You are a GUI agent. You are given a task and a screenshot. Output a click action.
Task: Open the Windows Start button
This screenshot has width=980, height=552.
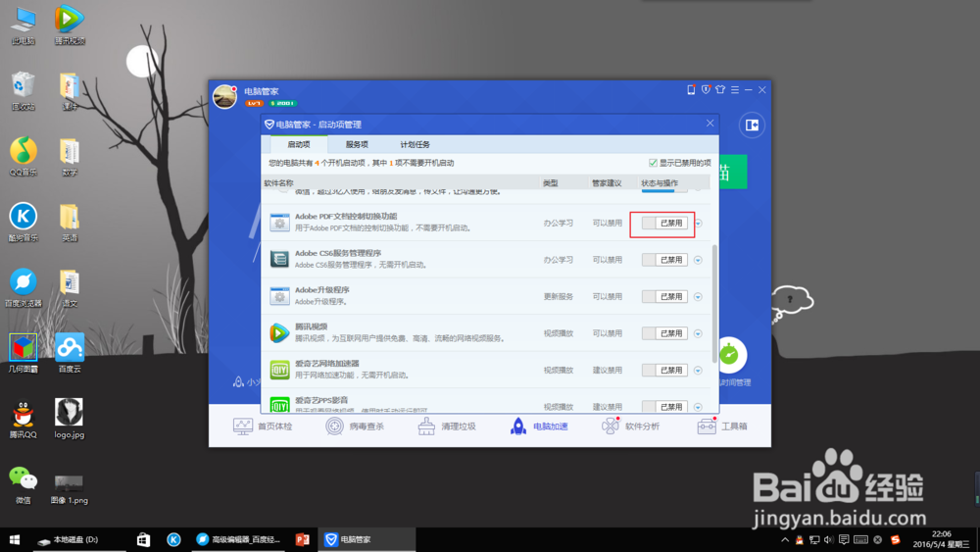click(15, 539)
